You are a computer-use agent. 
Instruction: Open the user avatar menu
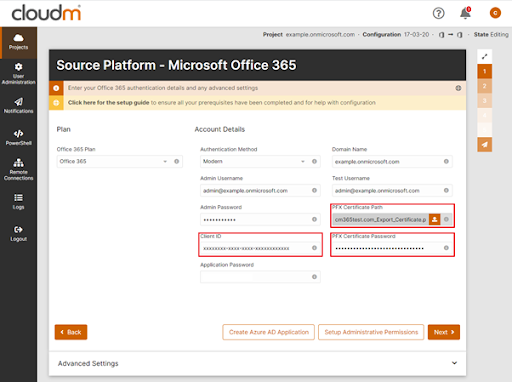(495, 13)
